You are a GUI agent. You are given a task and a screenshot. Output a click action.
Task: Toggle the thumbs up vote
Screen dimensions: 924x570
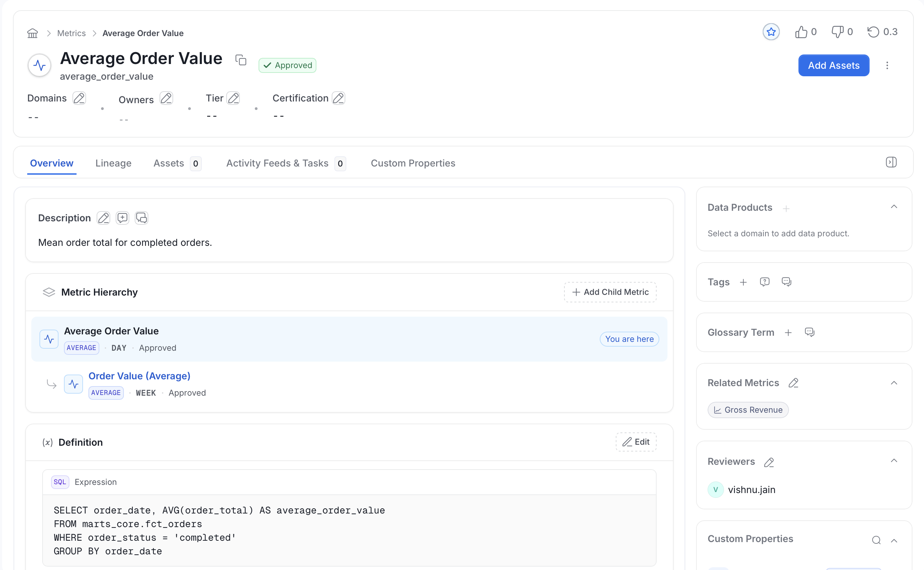[806, 32]
